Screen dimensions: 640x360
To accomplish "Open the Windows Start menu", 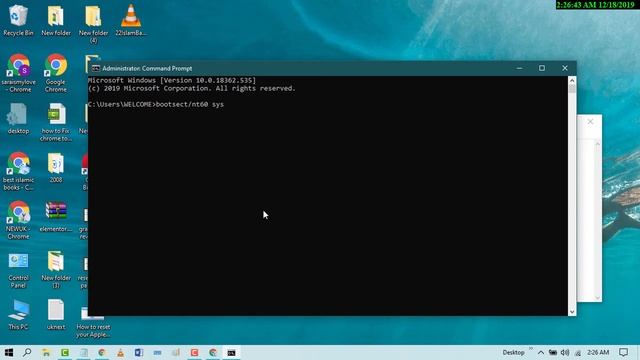I will (x=9, y=352).
